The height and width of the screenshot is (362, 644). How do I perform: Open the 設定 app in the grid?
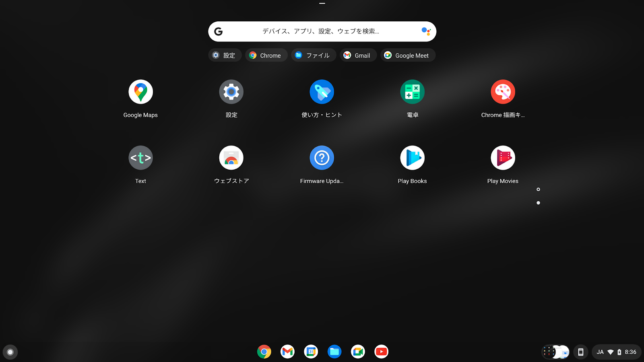coord(231,92)
